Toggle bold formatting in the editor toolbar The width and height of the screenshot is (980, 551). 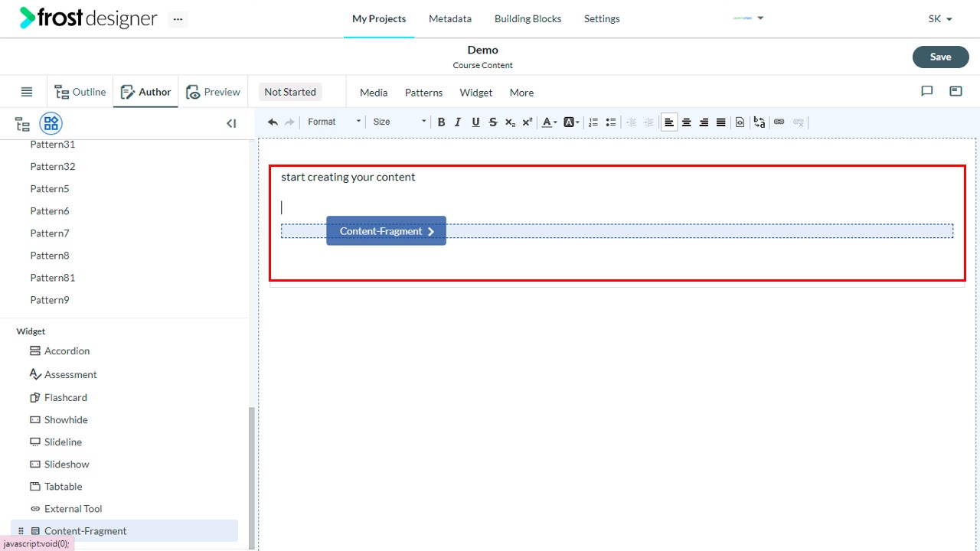[441, 122]
